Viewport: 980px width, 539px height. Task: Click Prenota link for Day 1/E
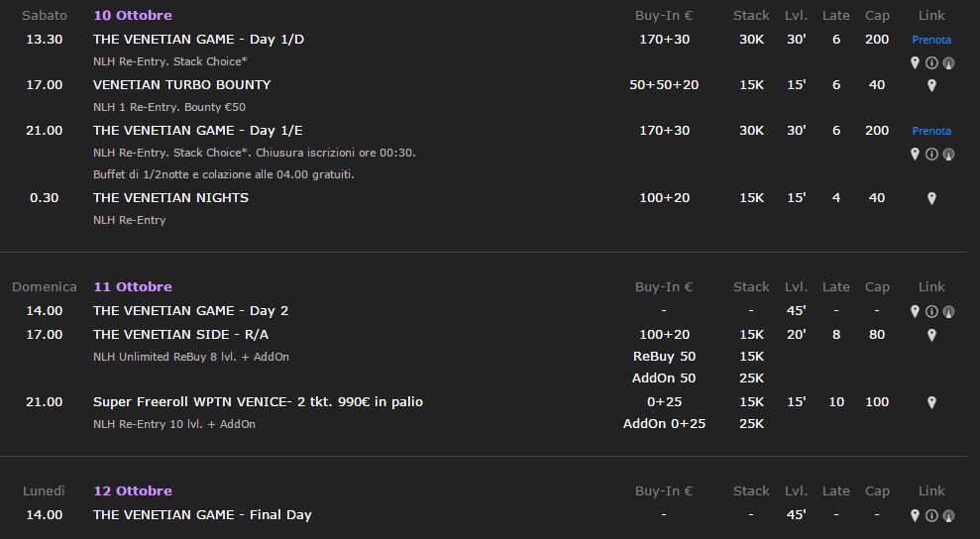coord(931,131)
